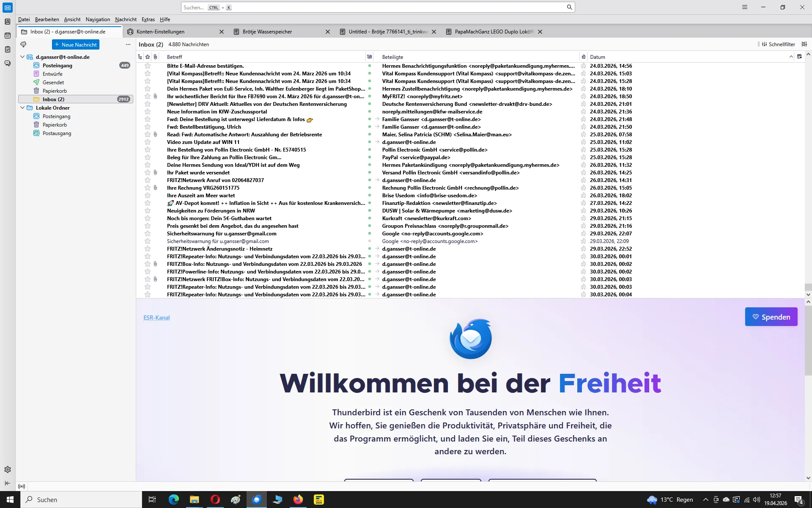Open the Tasks space icon
Screen dimensions: 812x508
(x=8, y=50)
